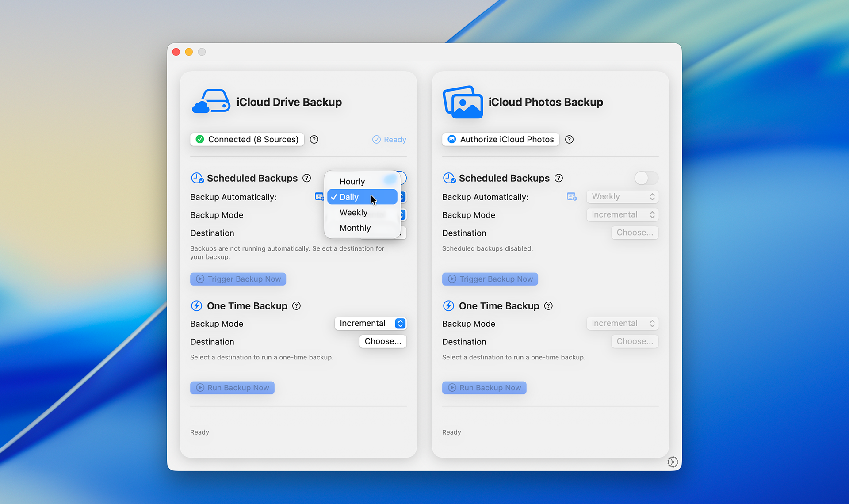Screen dimensions: 849x504
Task: Click the Ready status indicator in Drive panel
Action: 389,140
